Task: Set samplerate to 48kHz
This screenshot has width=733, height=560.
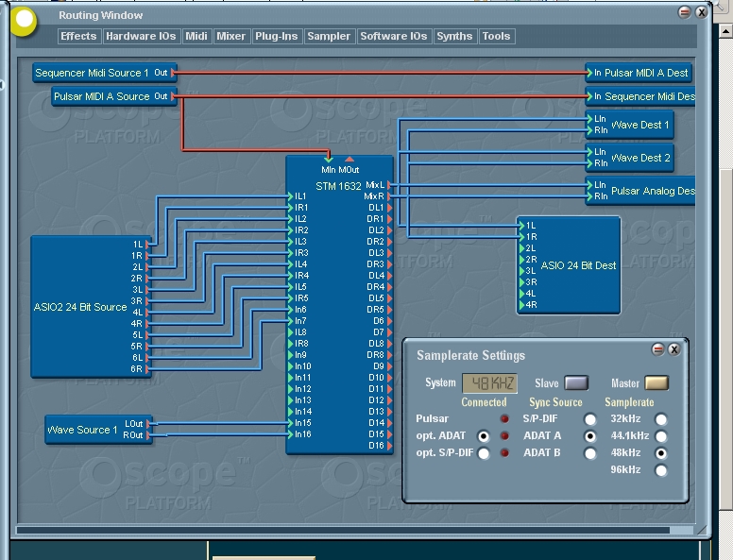Action: tap(661, 453)
